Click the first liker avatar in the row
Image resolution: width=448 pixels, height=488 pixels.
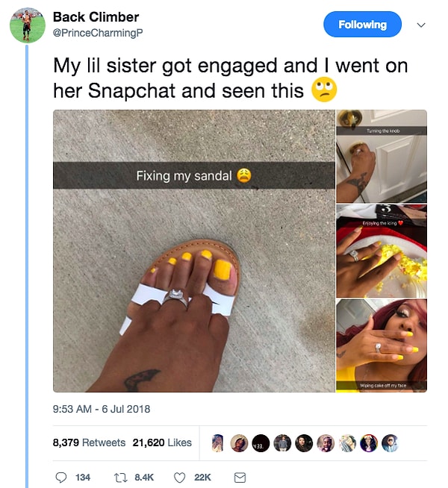point(218,442)
